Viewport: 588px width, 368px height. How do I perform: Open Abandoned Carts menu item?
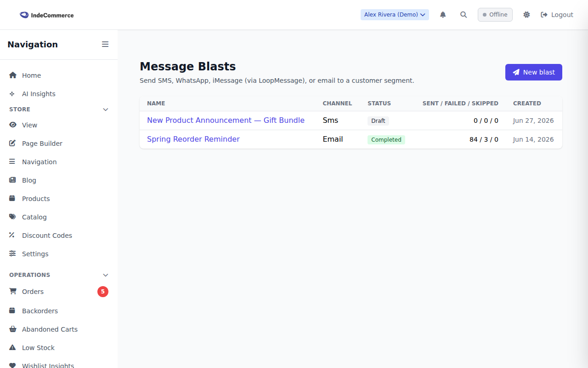[x=59, y=329]
